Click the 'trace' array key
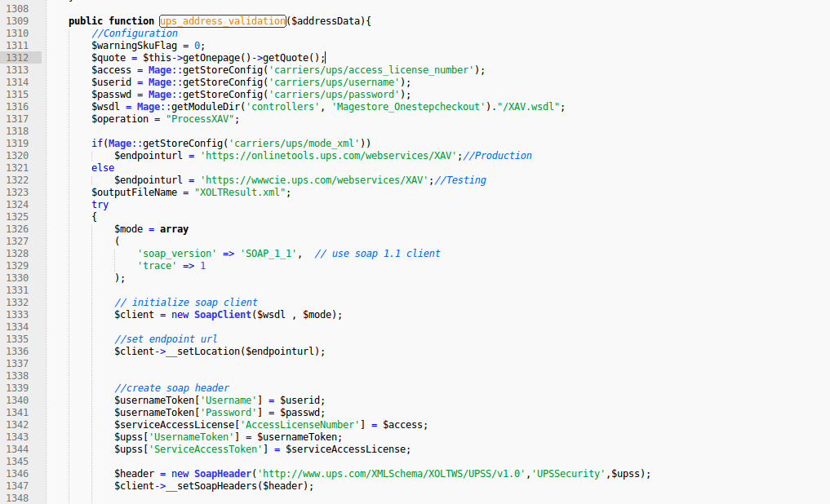Viewport: 830px width, 504px height. point(157,266)
